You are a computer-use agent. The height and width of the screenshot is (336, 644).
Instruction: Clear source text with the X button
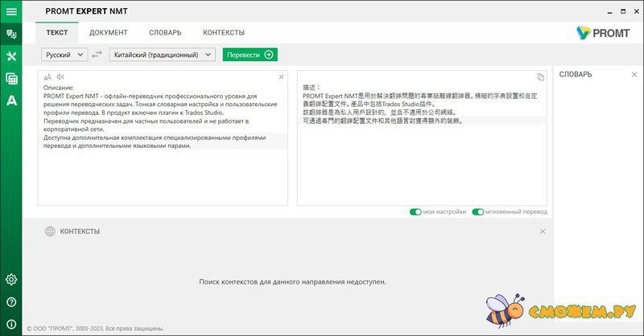[281, 76]
